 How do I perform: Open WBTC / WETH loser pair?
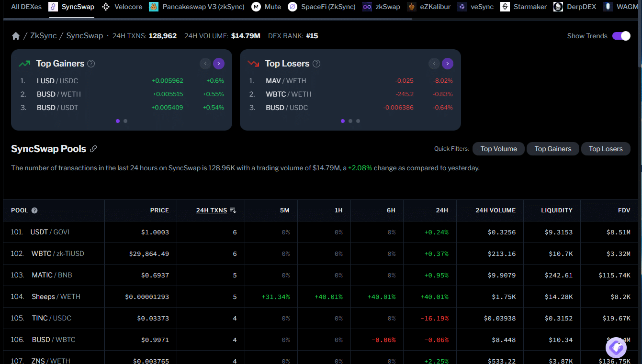tap(289, 94)
